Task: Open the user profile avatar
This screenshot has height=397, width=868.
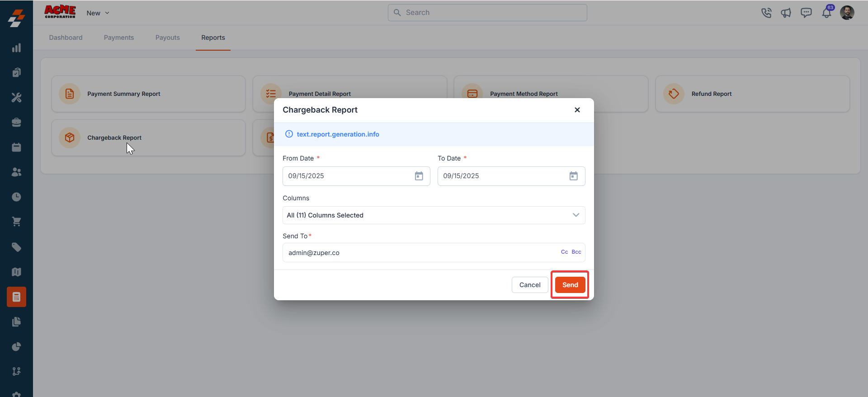Action: [847, 13]
